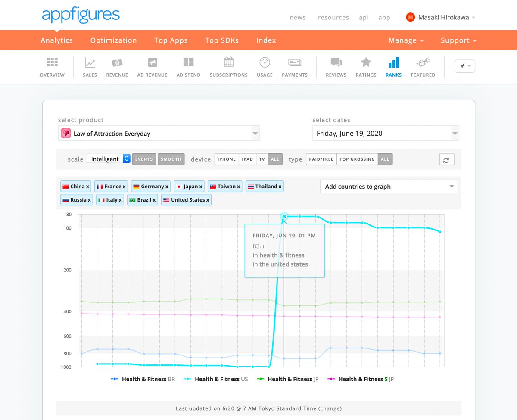Open the Featured trumpet icon
Screen dimensions: 517x420
click(x=423, y=62)
